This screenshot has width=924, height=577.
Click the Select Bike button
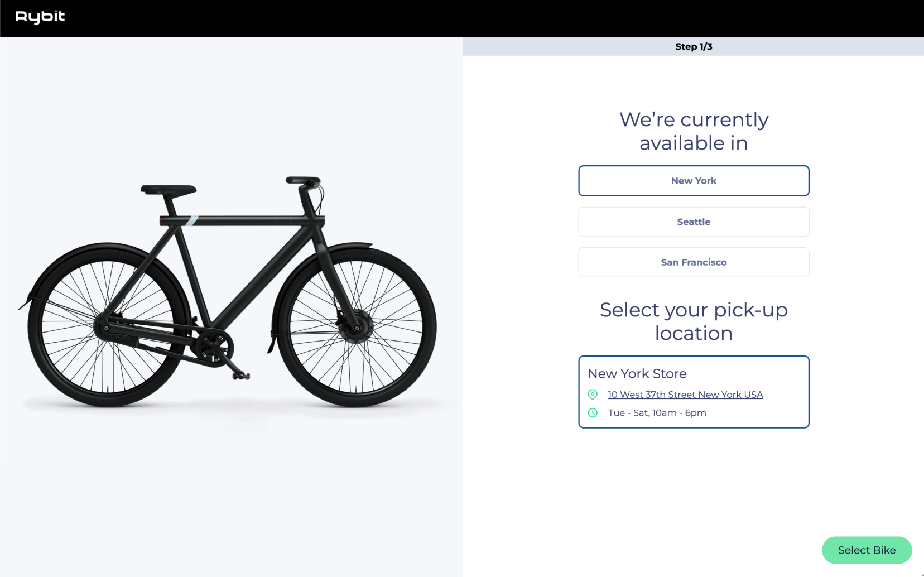(867, 550)
